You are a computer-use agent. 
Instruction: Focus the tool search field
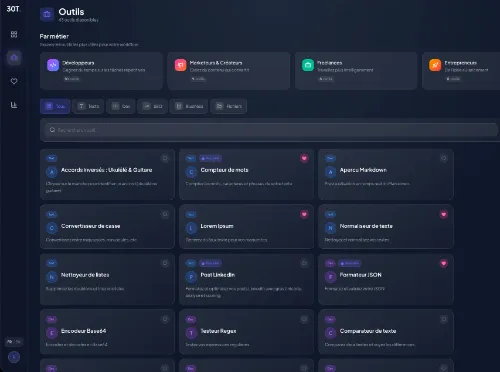click(x=271, y=130)
